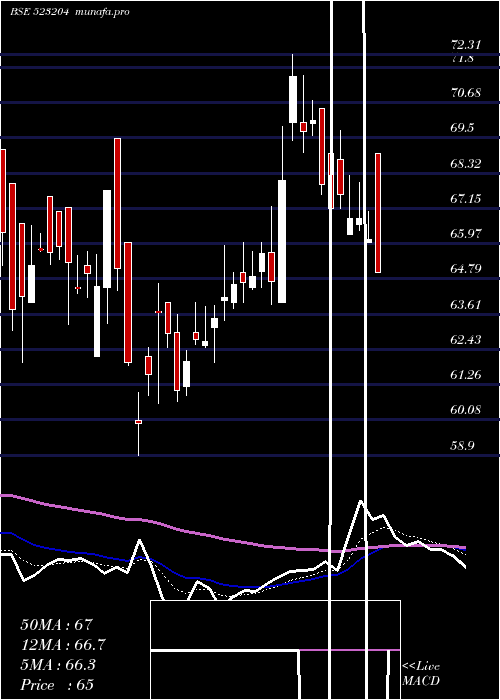Select the 61.26 price level label
The image size is (500, 700).
466,375
